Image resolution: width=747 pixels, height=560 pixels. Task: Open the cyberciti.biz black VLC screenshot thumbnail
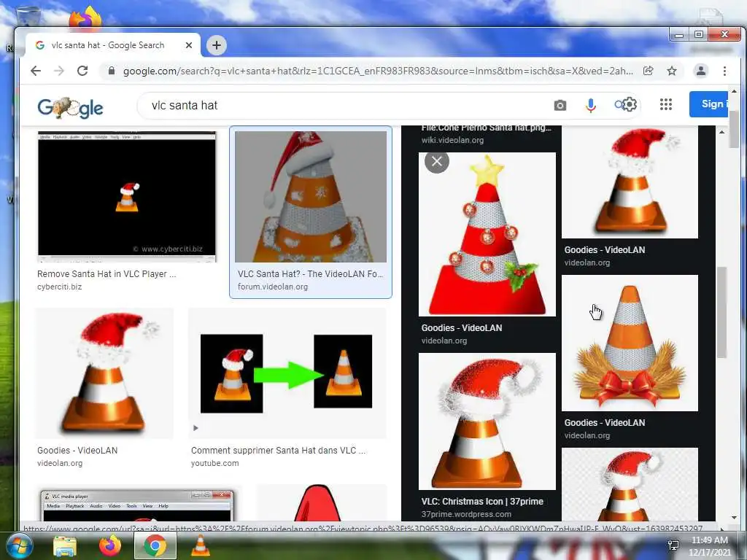tap(127, 196)
